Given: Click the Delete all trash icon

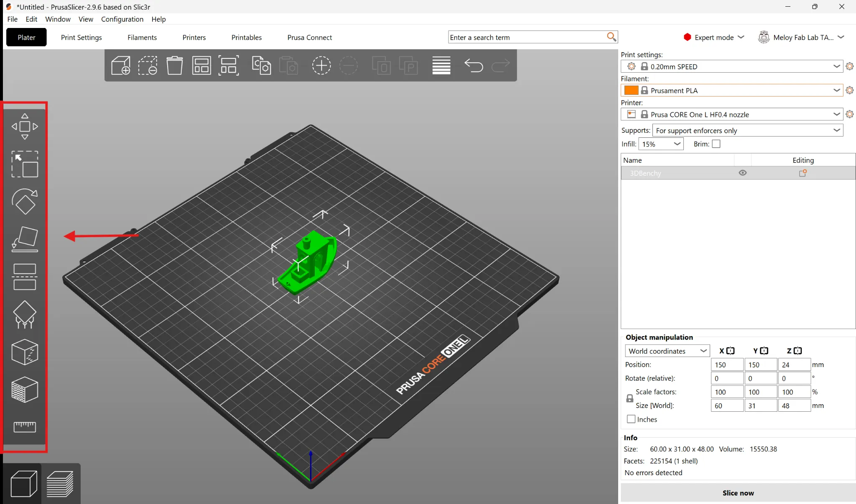Looking at the screenshot, I should [x=175, y=66].
